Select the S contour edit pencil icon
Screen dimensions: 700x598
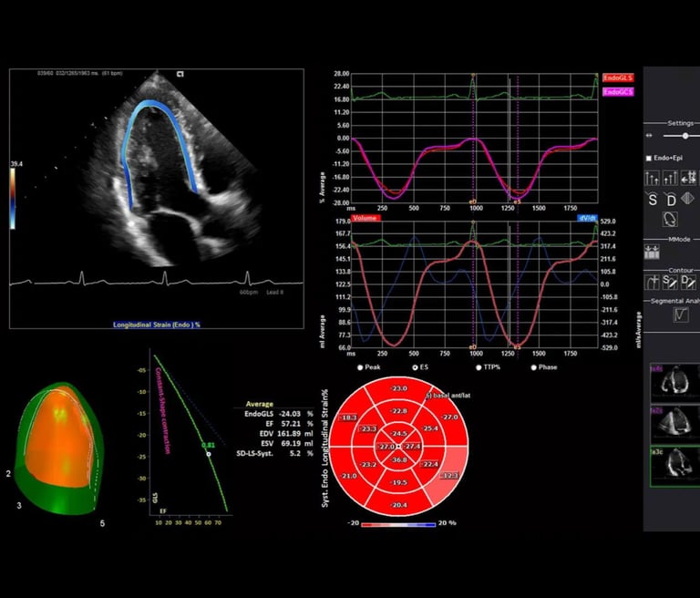pyautogui.click(x=670, y=283)
